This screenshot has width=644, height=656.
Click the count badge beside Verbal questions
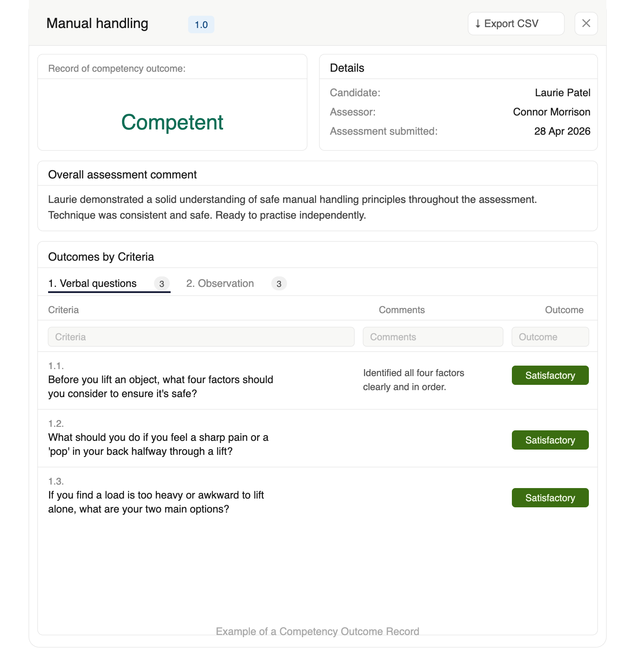162,284
